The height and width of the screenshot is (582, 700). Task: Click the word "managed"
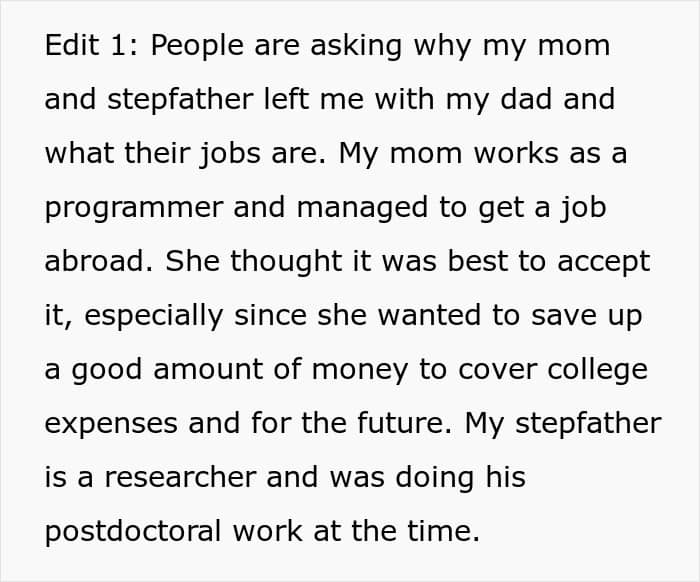(362, 208)
